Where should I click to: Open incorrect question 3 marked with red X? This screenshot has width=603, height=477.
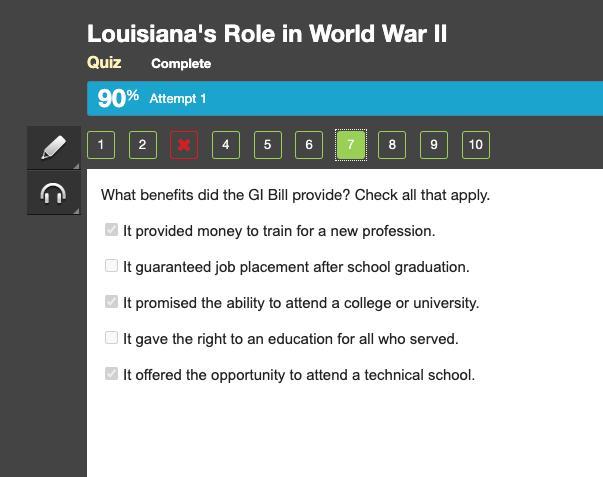click(x=184, y=145)
